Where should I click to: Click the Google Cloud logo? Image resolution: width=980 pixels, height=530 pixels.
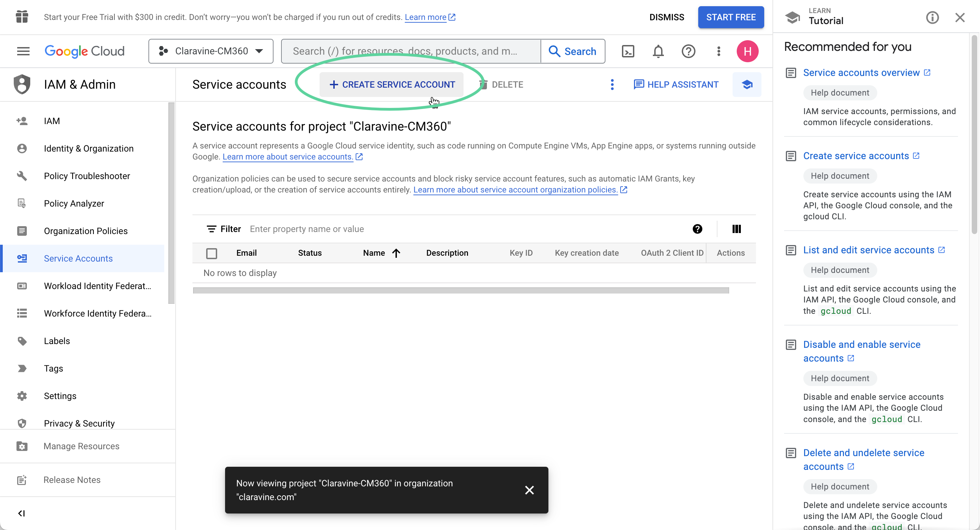[x=85, y=51]
